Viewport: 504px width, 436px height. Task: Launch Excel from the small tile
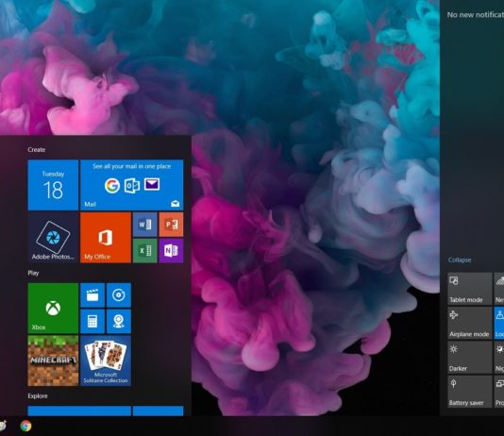[145, 251]
